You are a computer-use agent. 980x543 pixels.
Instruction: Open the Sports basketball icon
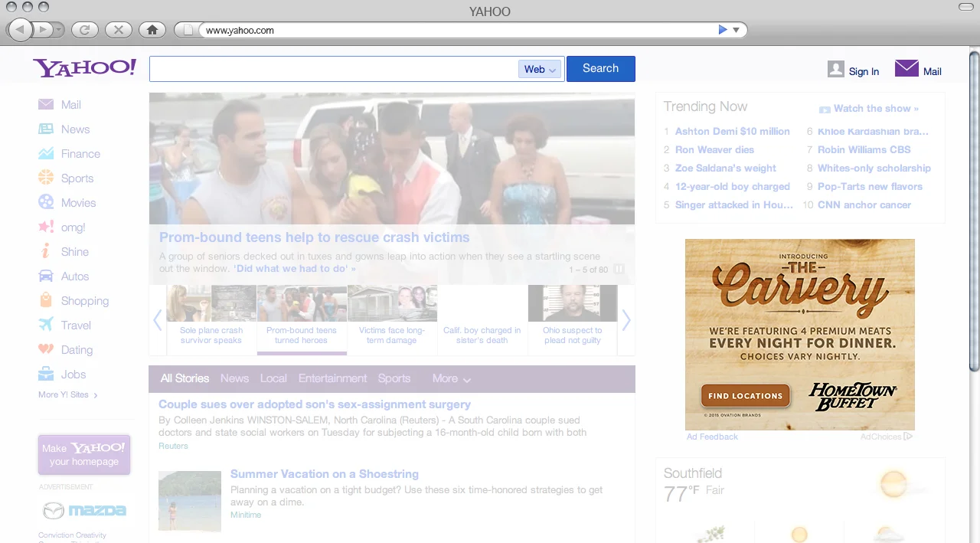point(46,178)
